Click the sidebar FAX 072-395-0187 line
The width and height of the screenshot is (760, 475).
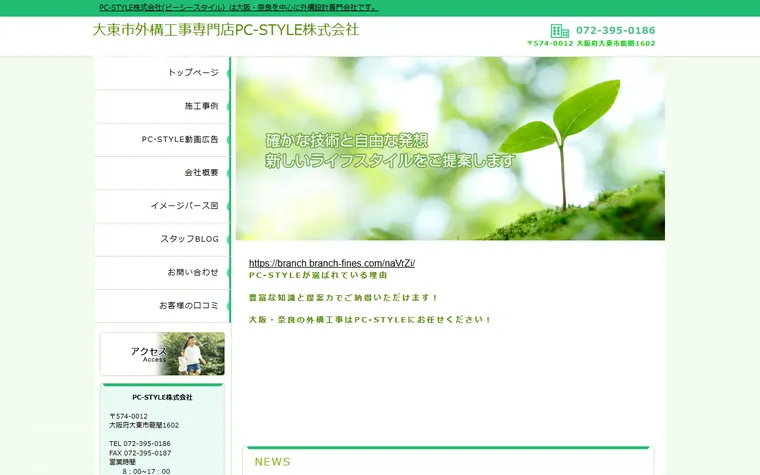click(x=140, y=453)
